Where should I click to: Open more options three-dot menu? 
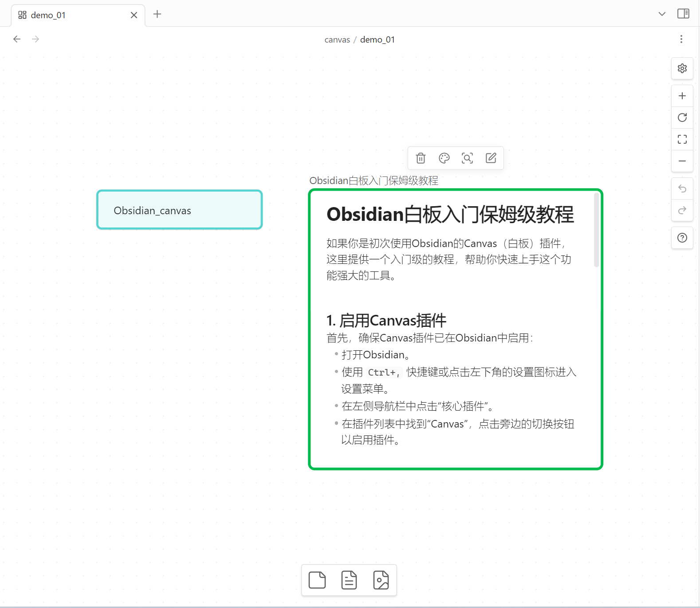[681, 39]
